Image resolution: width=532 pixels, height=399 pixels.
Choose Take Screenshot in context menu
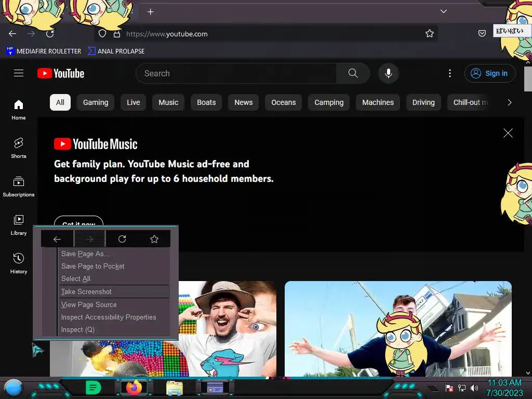coord(114,292)
